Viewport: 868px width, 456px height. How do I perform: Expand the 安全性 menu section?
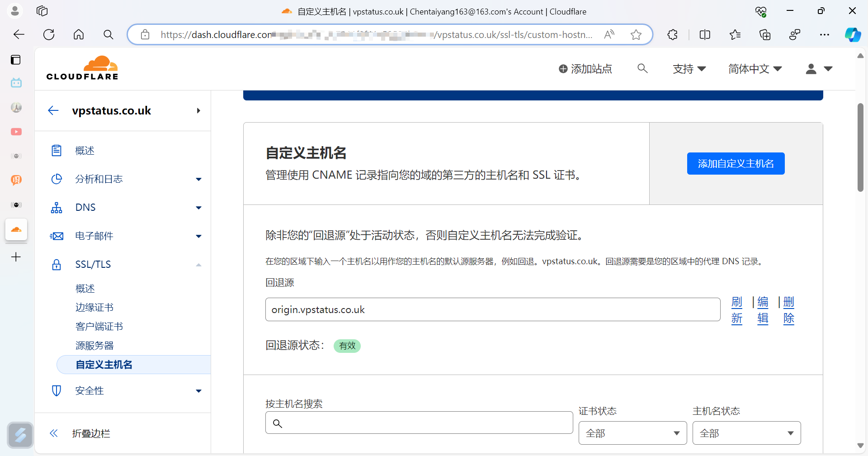click(x=198, y=391)
